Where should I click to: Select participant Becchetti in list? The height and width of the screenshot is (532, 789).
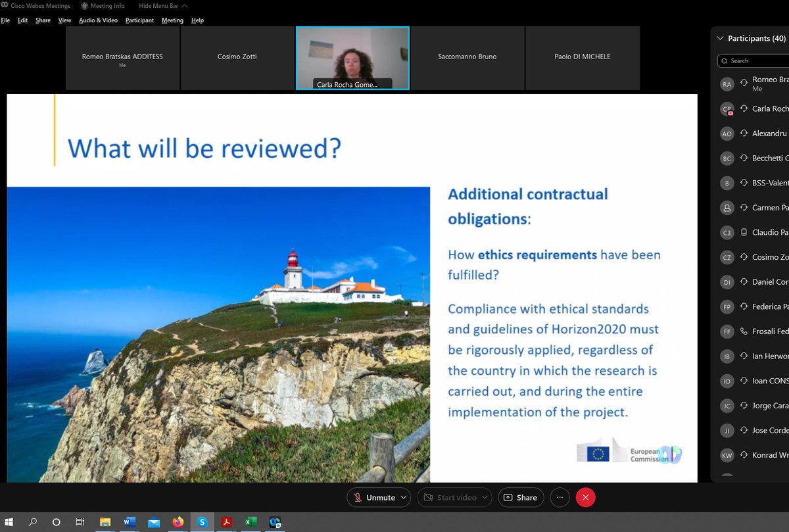753,158
